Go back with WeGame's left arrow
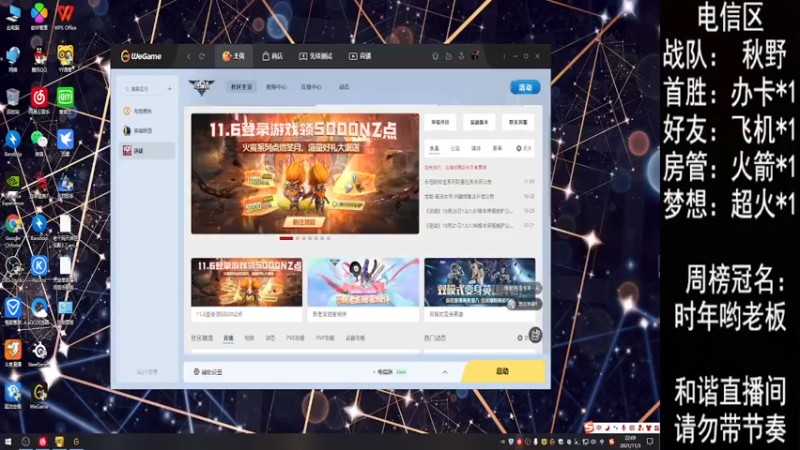This screenshot has width=800, height=450. 189,56
